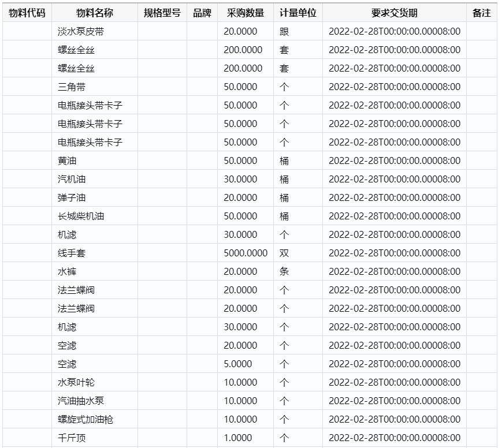
Task: Select the 黄油 material name cell
Action: (95, 160)
